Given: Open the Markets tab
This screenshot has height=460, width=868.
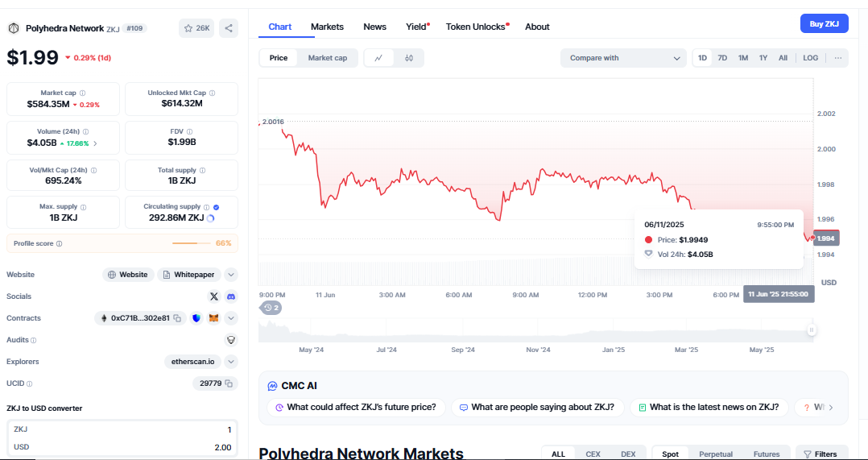Looking at the screenshot, I should click(327, 27).
